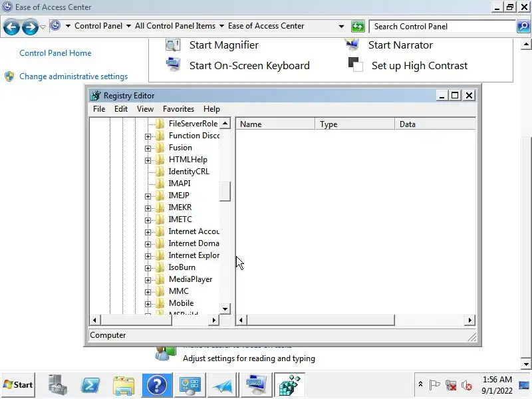Show hidden tray icons arrow
Image resolution: width=532 pixels, height=399 pixels.
pos(420,384)
